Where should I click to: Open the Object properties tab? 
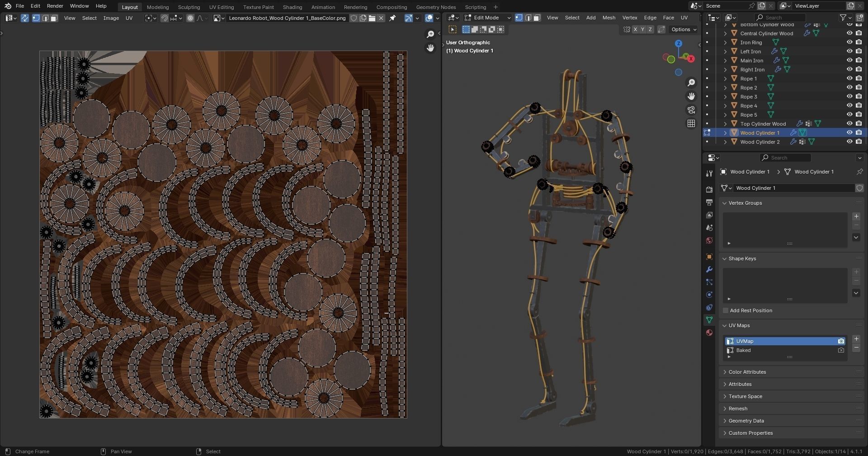tap(709, 257)
